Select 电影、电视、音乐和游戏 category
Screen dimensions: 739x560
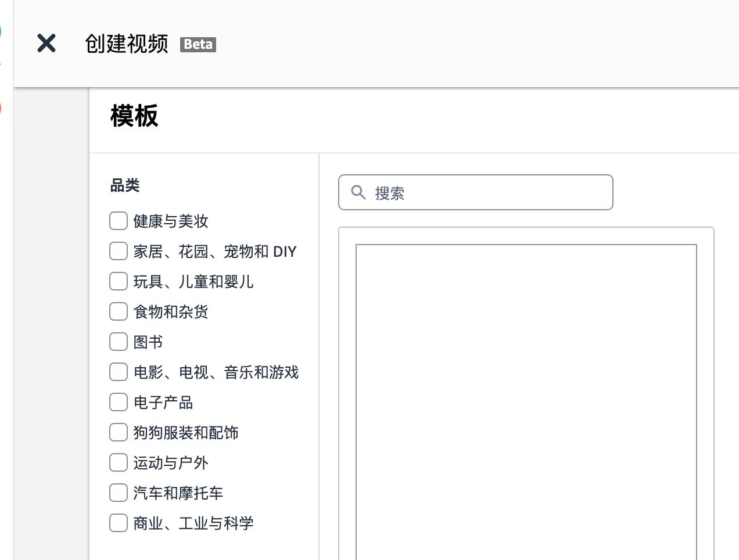[118, 372]
